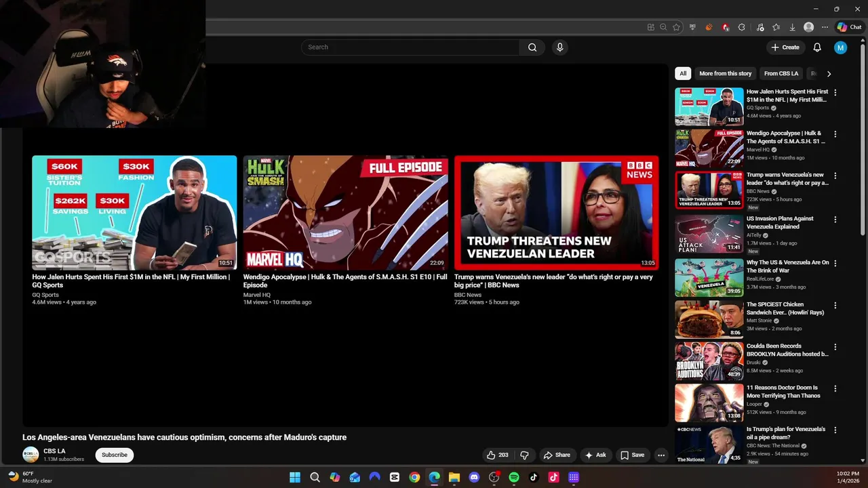This screenshot has height=488, width=868.
Task: Open Edge favorites list icon
Action: pyautogui.click(x=776, y=27)
